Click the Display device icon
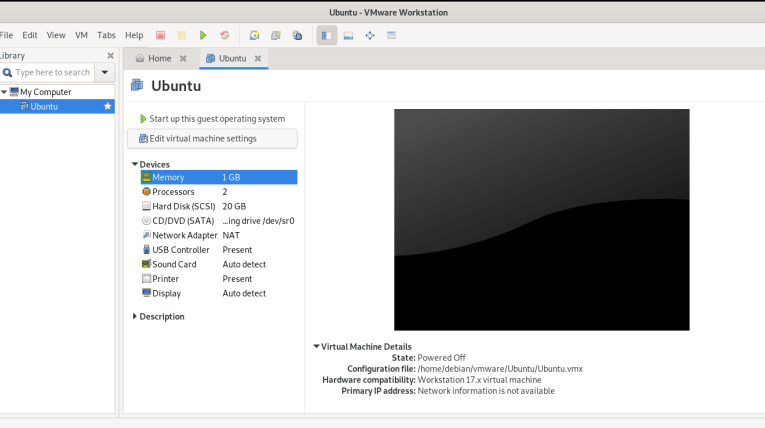The height and width of the screenshot is (428, 765). pos(146,293)
